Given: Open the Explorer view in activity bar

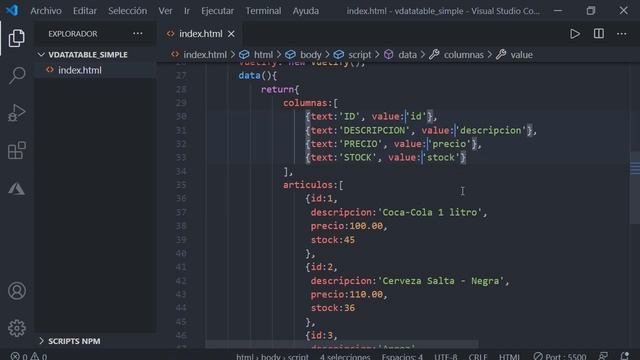Looking at the screenshot, I should coord(17,38).
